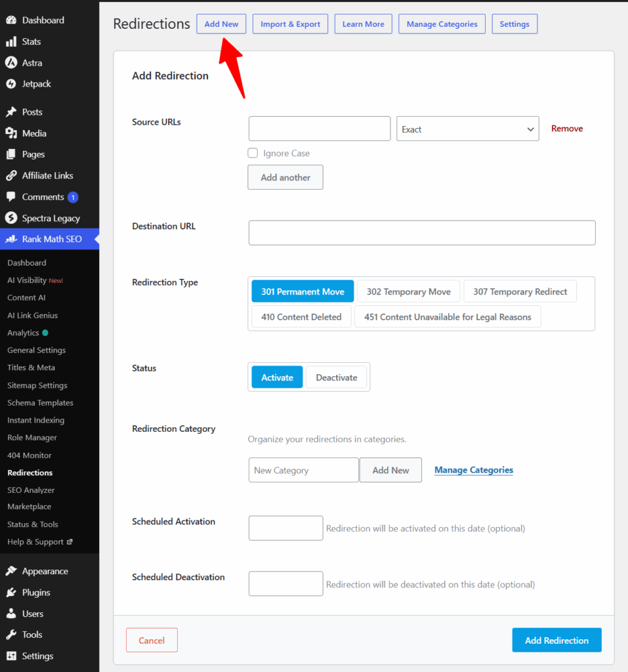Viewport: 628px width, 672px height.
Task: Click the Affiliate Links chain icon
Action: (11, 175)
